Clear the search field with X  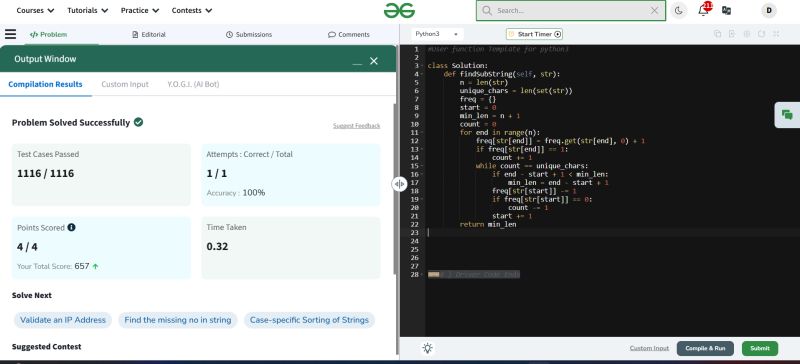tap(655, 10)
